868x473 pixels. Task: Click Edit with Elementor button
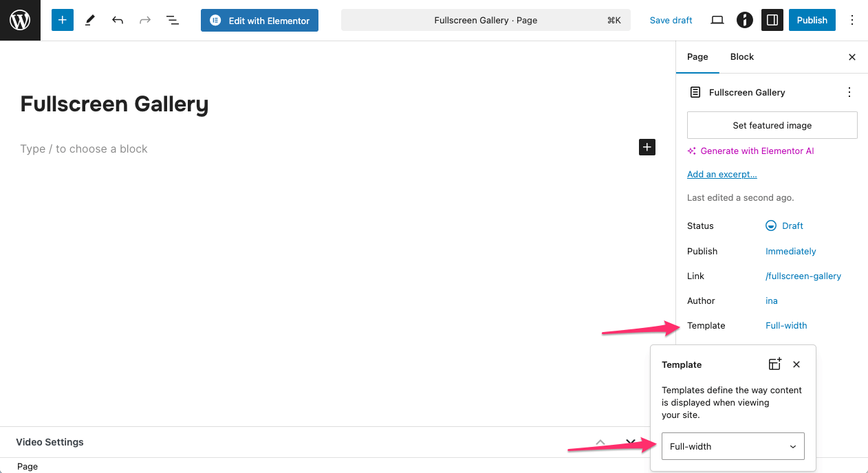pyautogui.click(x=259, y=21)
